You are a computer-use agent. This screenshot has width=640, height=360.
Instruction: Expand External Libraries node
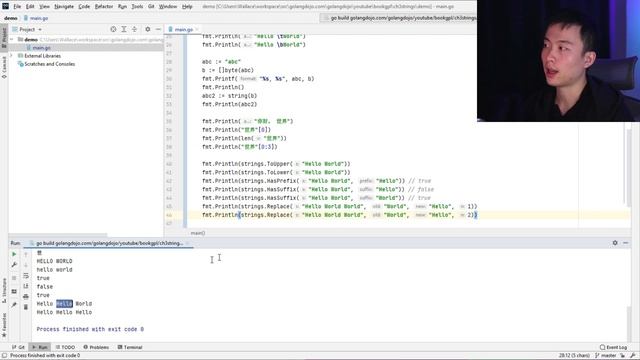[11, 56]
